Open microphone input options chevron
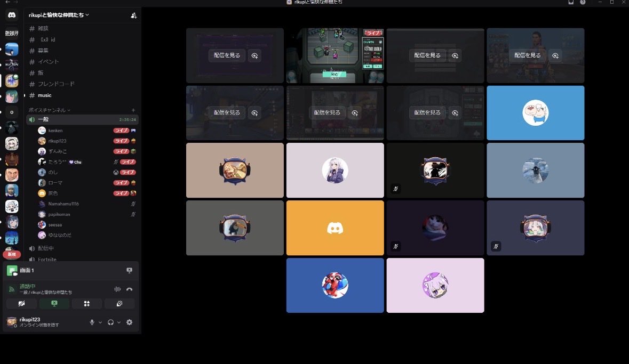The width and height of the screenshot is (629, 364). point(100,322)
